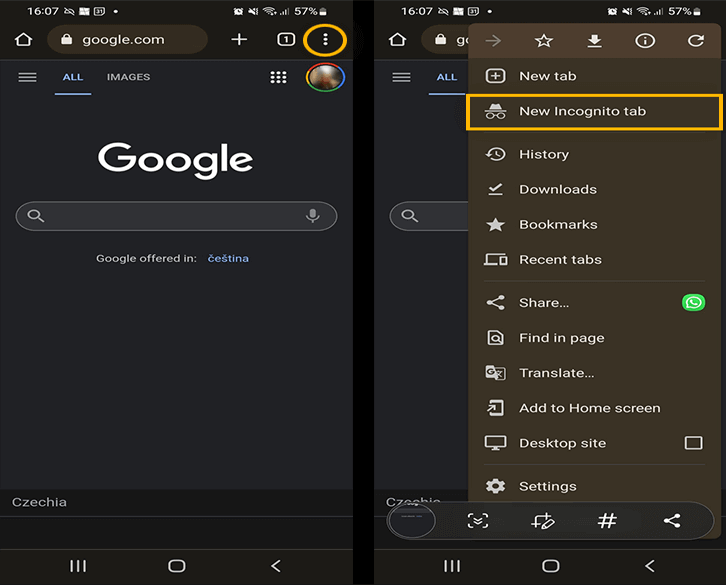Tap the hashtag icon in the screenshot toolbar
The image size is (726, 585).
click(607, 521)
